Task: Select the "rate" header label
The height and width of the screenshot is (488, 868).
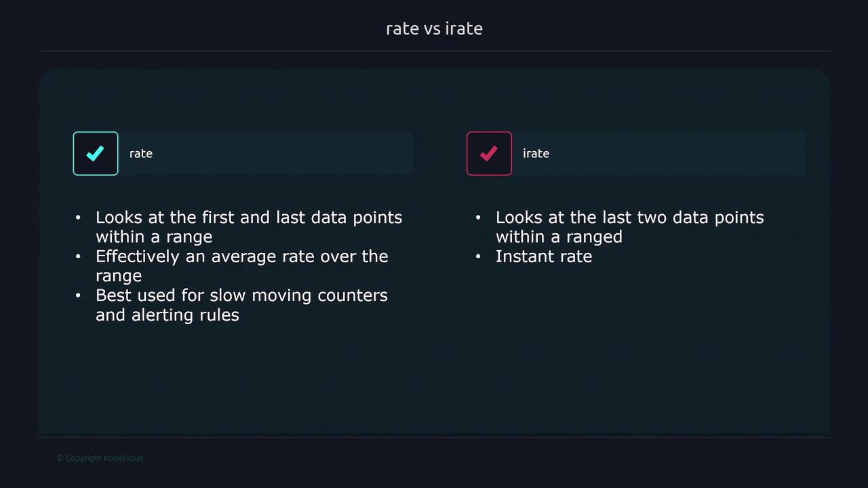Action: [141, 154]
